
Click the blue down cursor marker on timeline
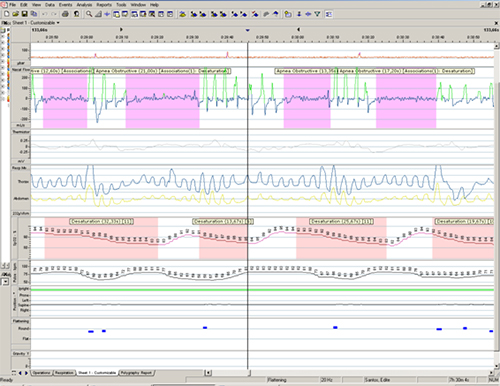[x=248, y=30]
